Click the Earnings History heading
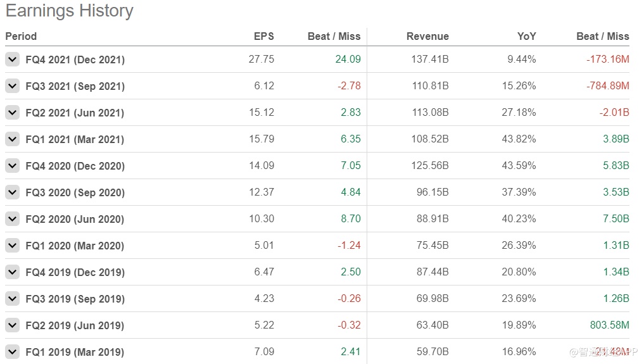 pos(69,11)
